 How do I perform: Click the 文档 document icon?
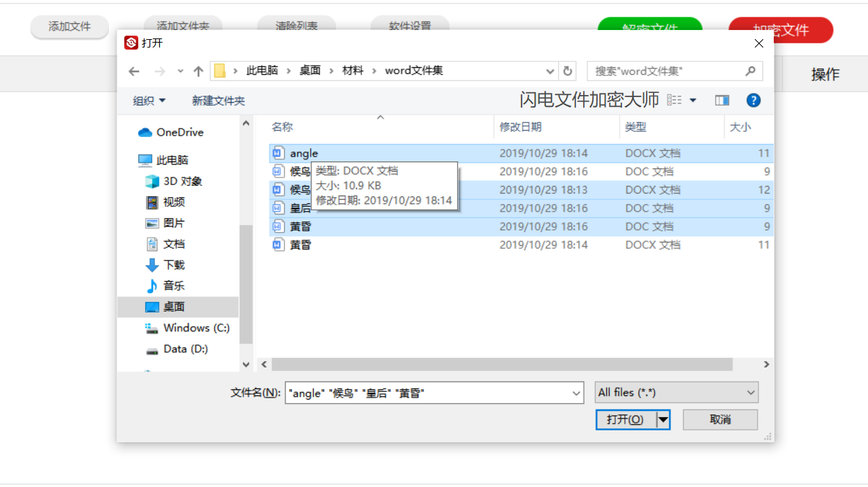(x=152, y=244)
